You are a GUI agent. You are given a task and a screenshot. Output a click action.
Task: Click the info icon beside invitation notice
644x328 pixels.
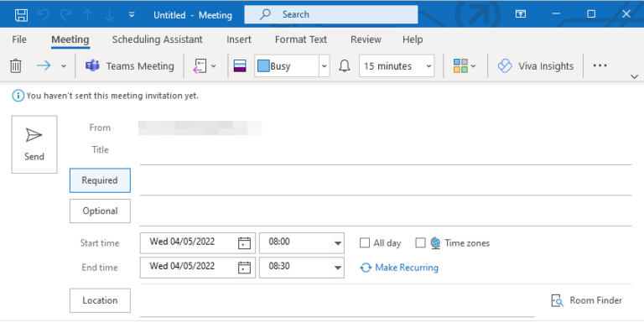[18, 96]
